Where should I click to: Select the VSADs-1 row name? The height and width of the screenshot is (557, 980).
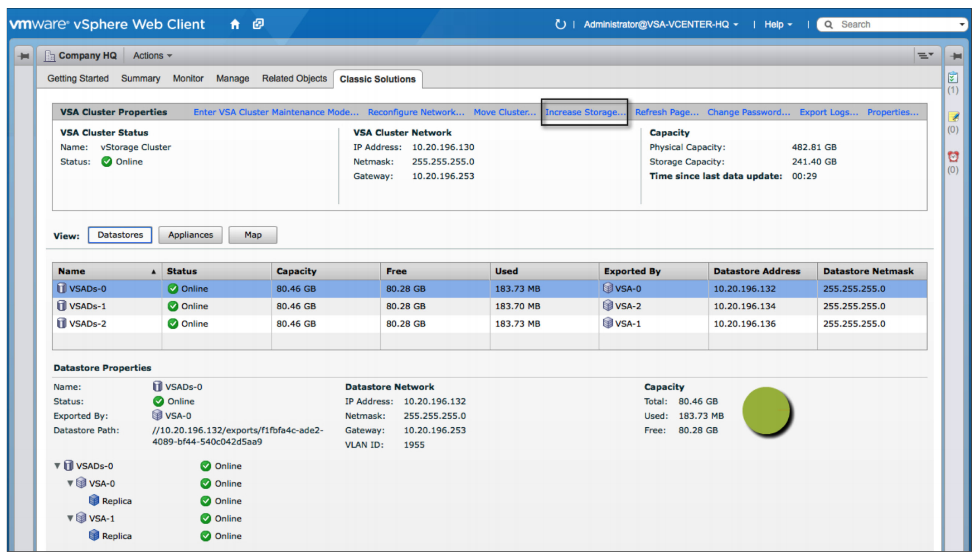[x=88, y=306]
